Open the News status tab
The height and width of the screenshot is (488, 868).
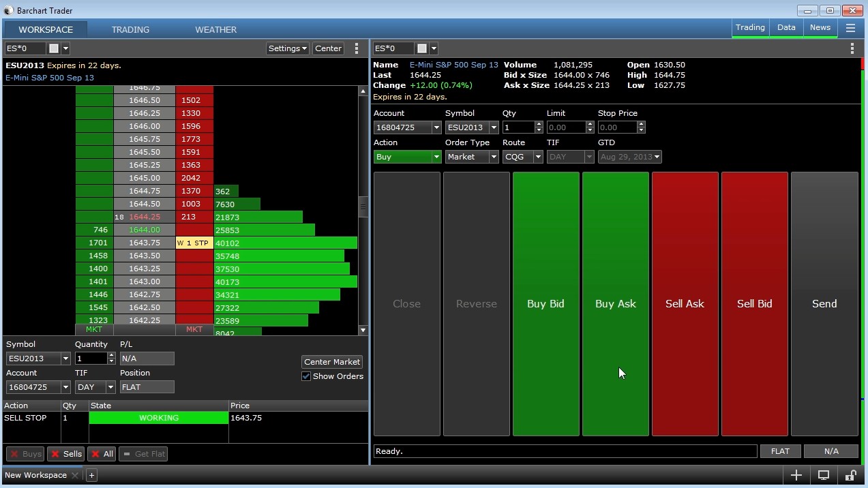pyautogui.click(x=820, y=28)
